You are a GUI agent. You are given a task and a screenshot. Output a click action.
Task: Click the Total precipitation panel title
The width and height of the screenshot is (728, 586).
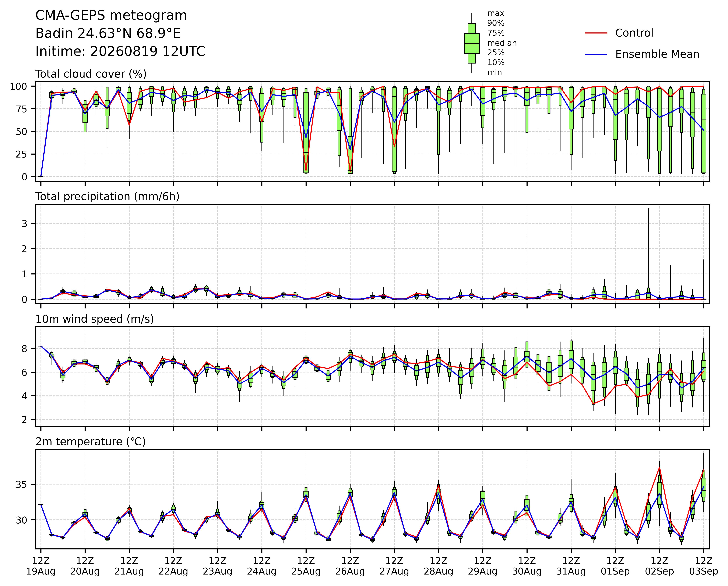tap(107, 197)
